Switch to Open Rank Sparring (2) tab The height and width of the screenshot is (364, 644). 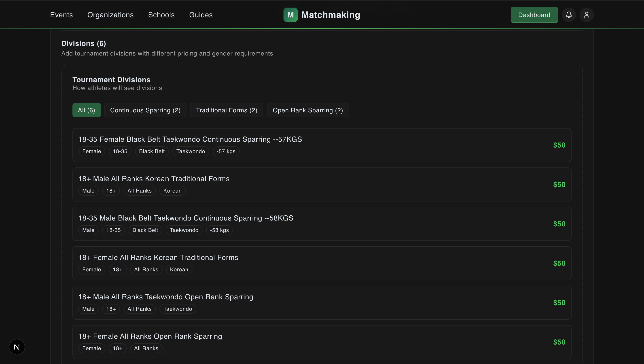coord(308,110)
